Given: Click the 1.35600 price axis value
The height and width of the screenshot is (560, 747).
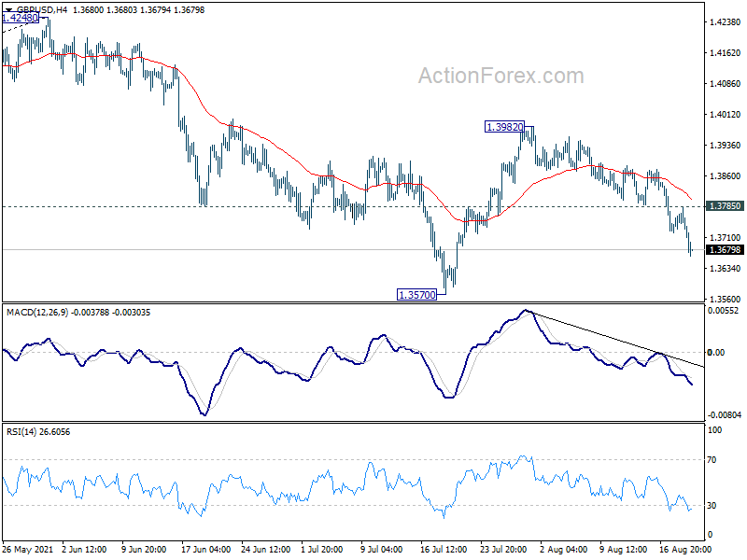Looking at the screenshot, I should (726, 299).
